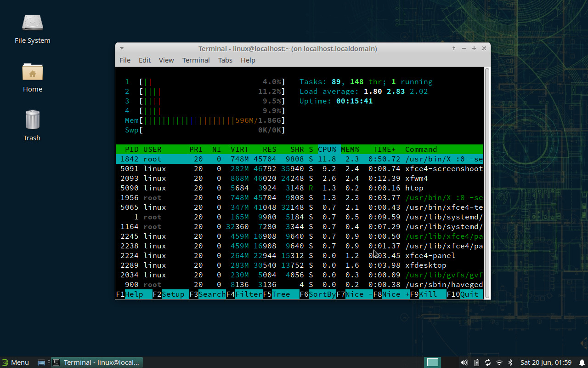Sort processes by the MEM% column
Screen dimensions: 588x368
tap(350, 149)
